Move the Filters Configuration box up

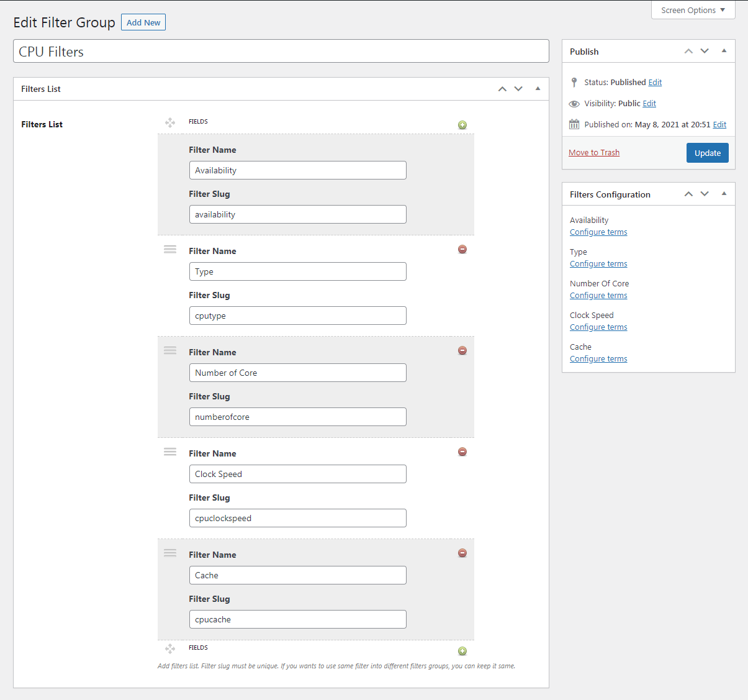pyautogui.click(x=688, y=194)
